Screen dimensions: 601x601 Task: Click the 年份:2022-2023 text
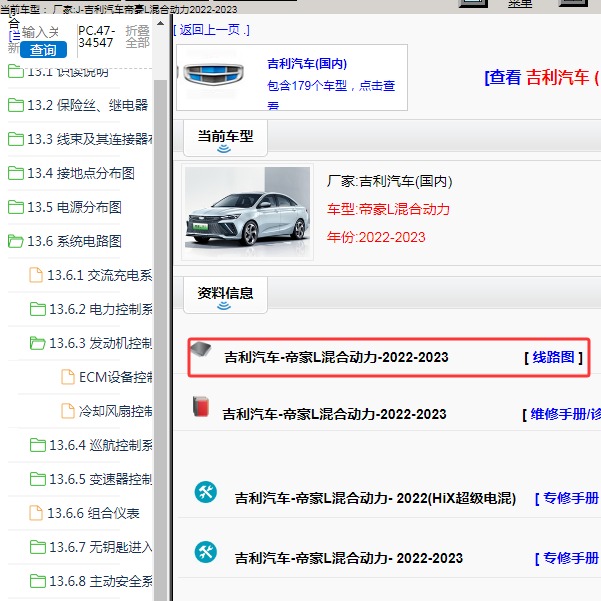[376, 237]
